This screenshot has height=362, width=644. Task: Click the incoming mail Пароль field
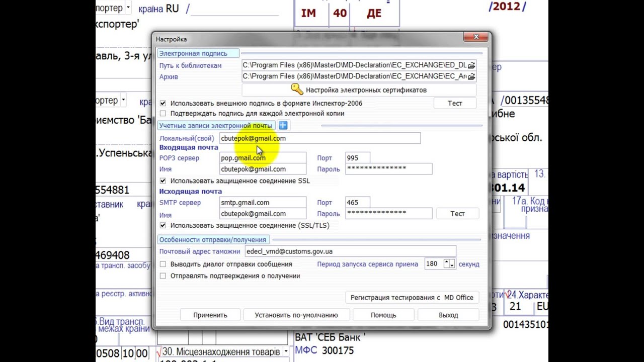[388, 169]
